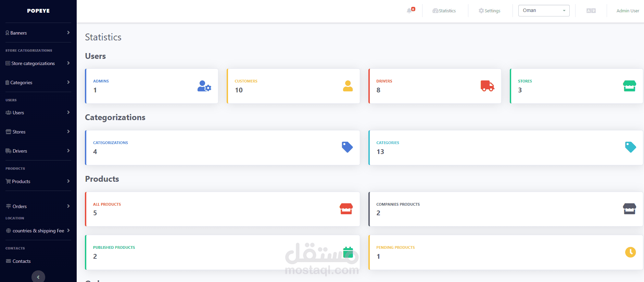Click the Drivers sidebar link
Screen dimensions: 644x282
20,151
